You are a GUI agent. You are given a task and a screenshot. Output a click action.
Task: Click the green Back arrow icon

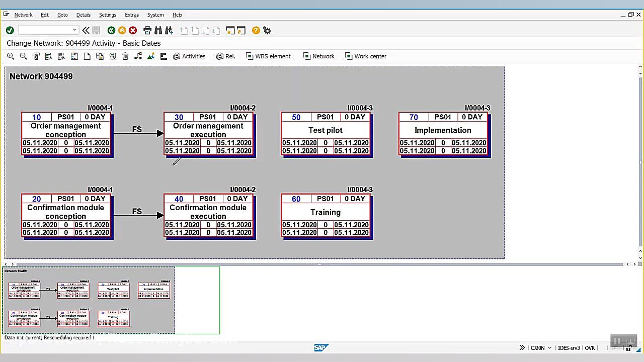pos(111,31)
